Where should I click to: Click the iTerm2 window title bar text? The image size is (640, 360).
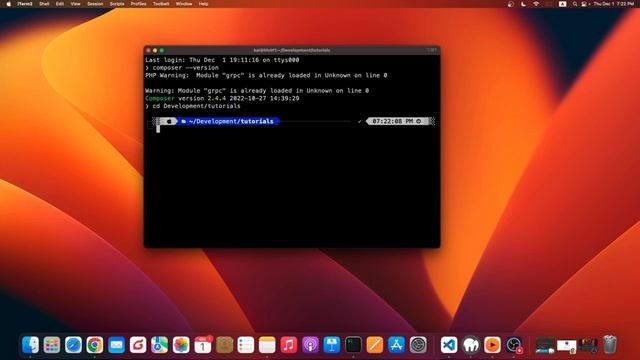pyautogui.click(x=291, y=50)
